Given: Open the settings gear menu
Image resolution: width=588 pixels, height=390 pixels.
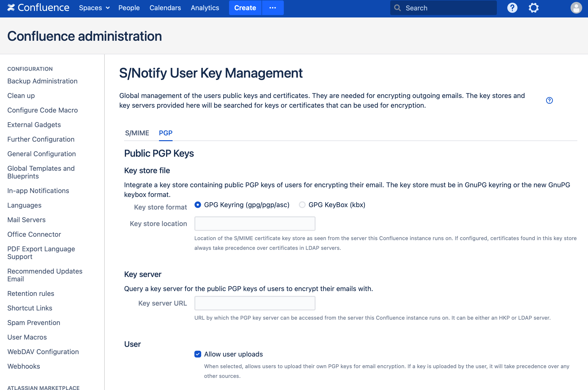Looking at the screenshot, I should (533, 8).
